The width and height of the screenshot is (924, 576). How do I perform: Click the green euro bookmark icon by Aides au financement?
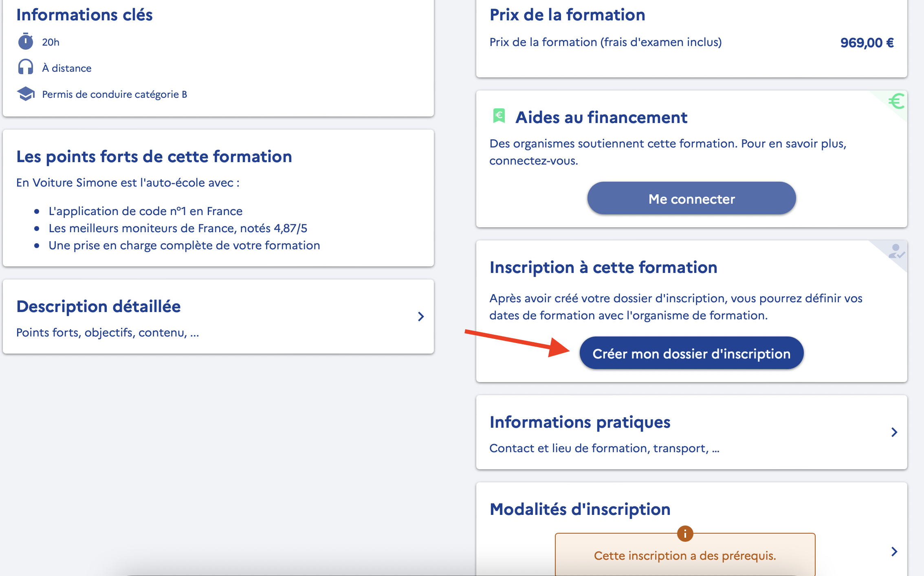coord(499,116)
